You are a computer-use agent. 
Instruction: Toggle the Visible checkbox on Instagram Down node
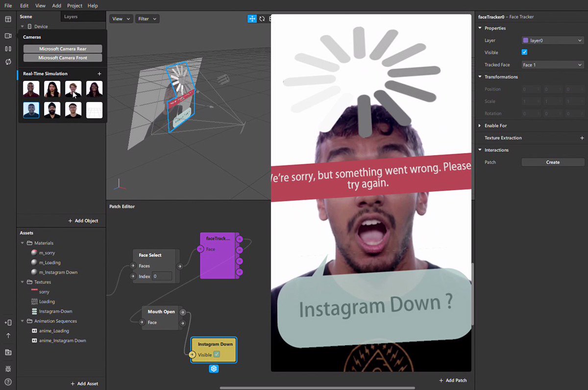click(217, 355)
